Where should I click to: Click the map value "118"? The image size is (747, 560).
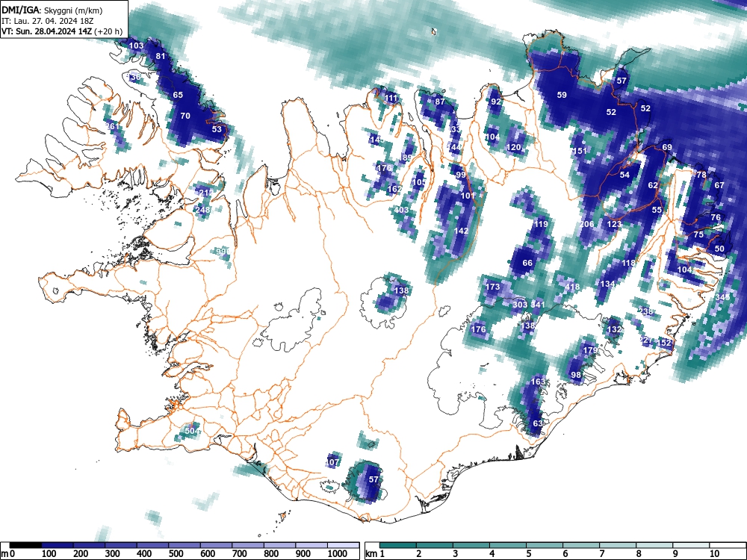(628, 264)
